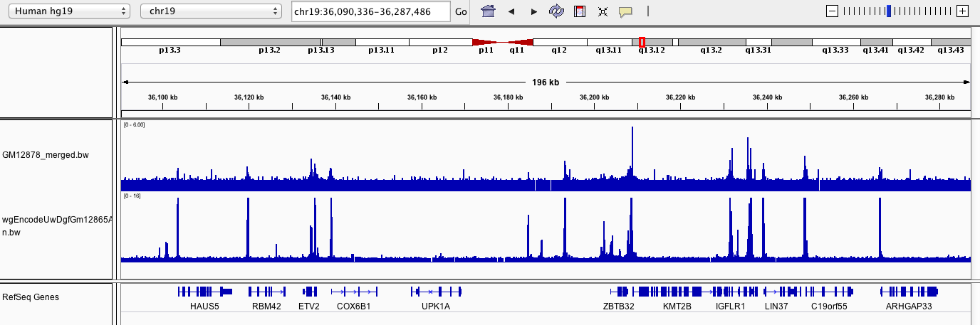Zoom out with the minus button
Viewport: 980px width, 325px height.
coord(831,11)
